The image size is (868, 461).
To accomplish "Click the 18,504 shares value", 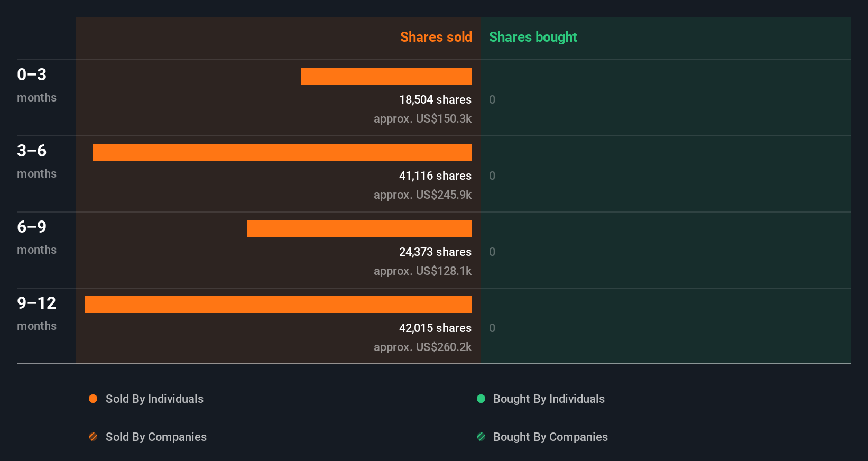I will pos(435,99).
